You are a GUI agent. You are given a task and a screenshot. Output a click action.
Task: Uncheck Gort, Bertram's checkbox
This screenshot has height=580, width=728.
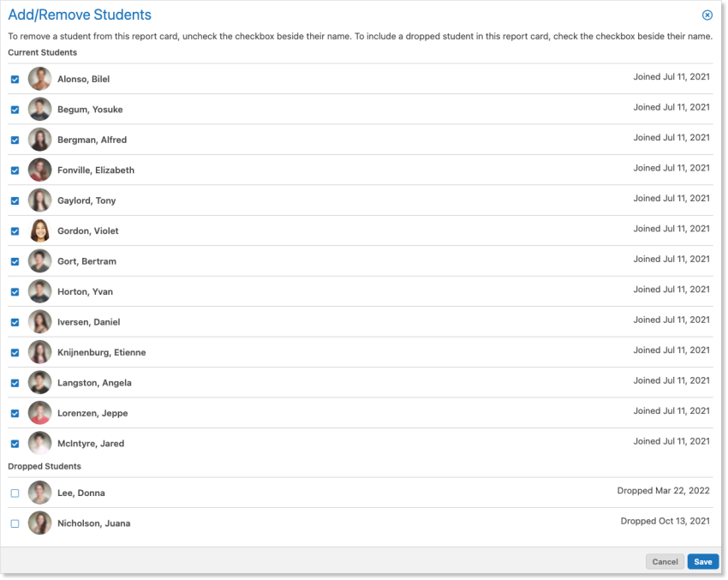click(15, 261)
